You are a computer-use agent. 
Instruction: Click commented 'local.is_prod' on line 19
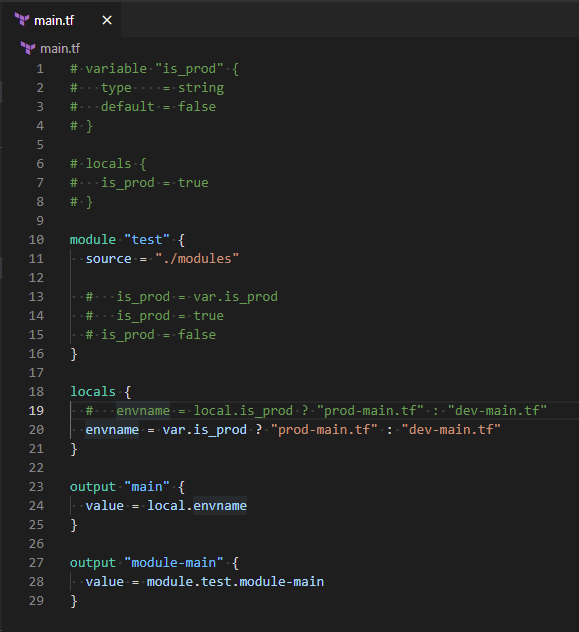tap(243, 411)
